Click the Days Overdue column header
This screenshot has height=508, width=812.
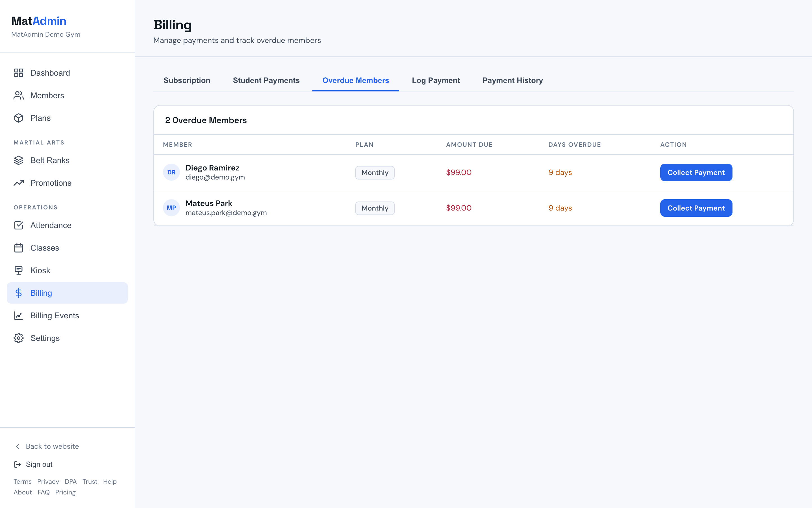point(574,144)
